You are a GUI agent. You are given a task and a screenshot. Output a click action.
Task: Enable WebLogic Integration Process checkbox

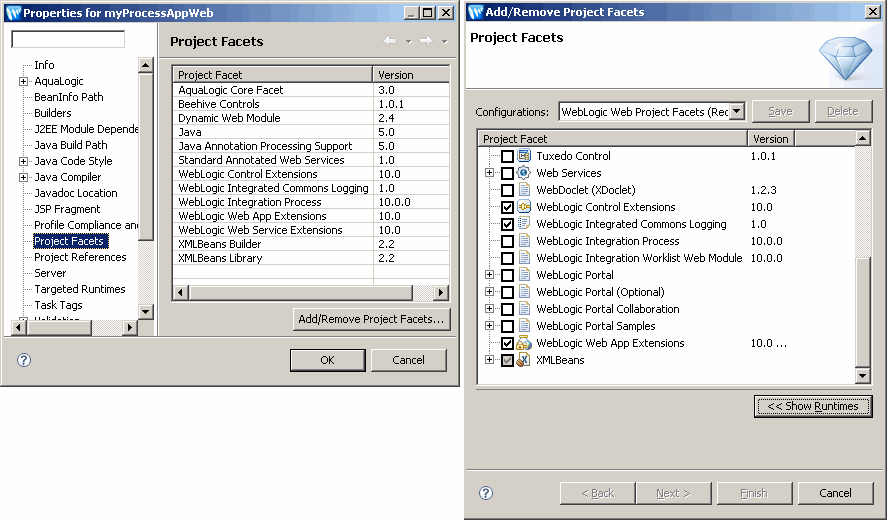tap(507, 241)
